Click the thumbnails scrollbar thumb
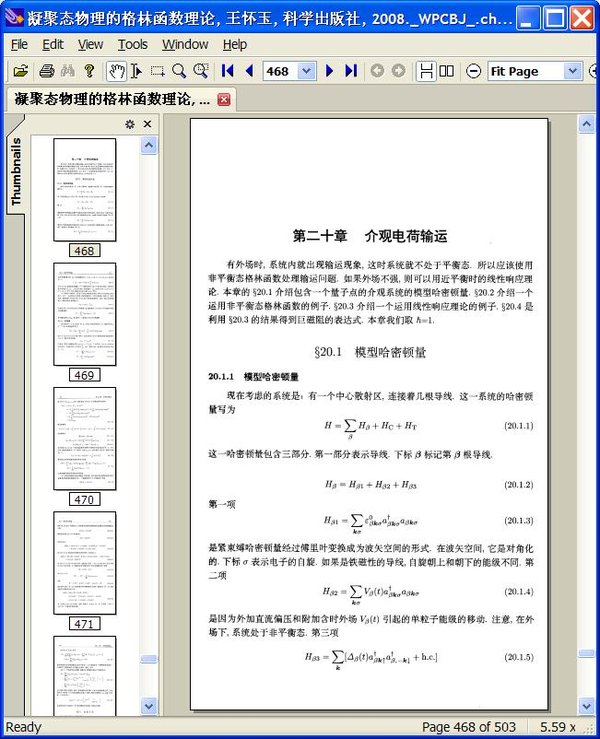This screenshot has height=739, width=600. click(x=149, y=658)
